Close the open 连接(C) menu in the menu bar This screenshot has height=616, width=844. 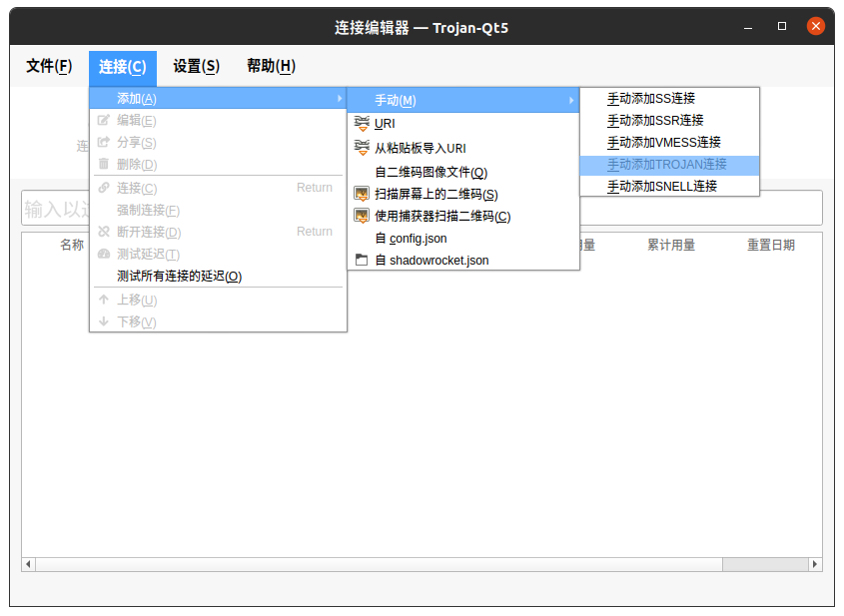pyautogui.click(x=123, y=67)
